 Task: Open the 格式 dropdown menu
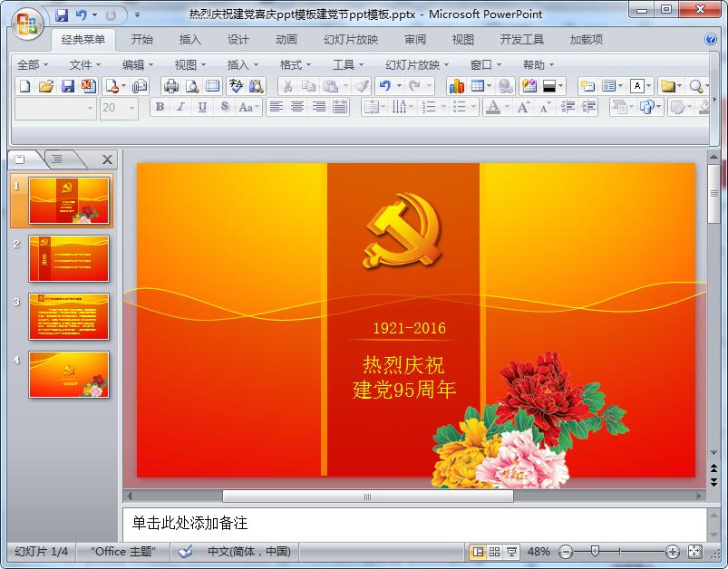296,65
